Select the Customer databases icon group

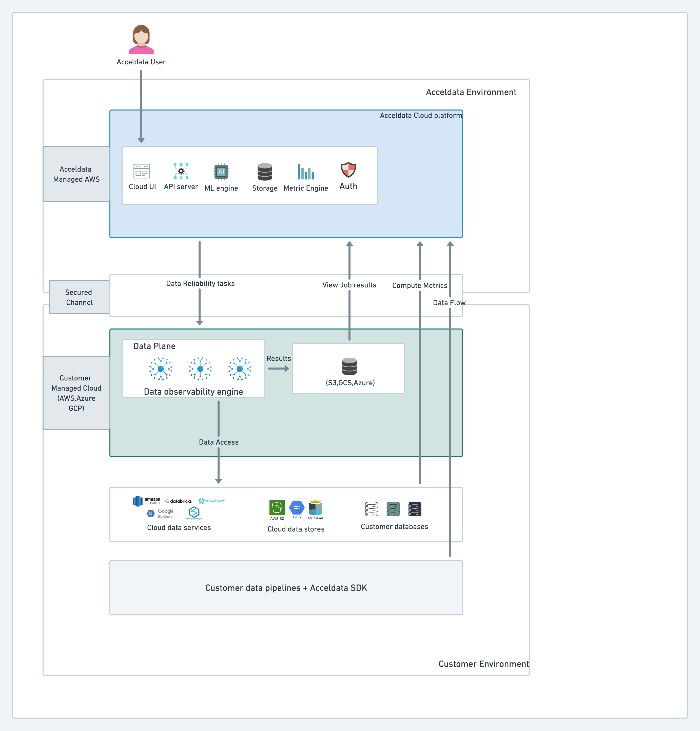click(x=393, y=509)
